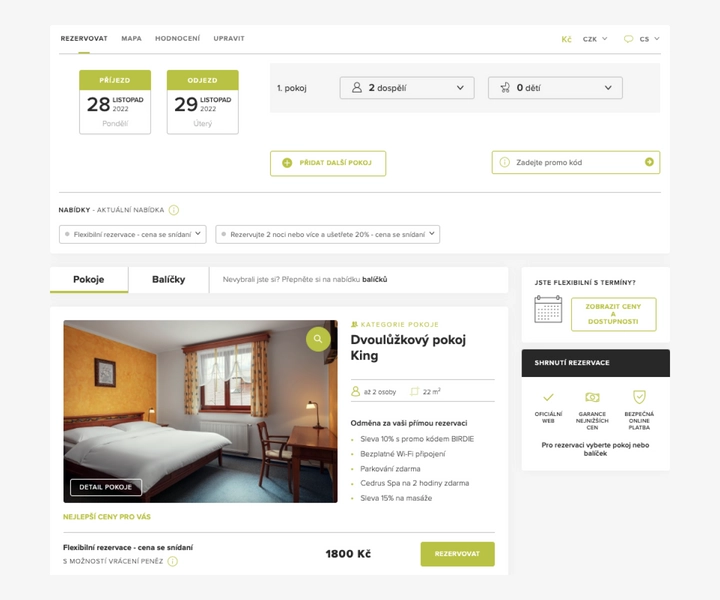Viewport: 720px width, 600px height.
Task: Select the Flexibilní rezervace offer option
Action: [x=133, y=234]
